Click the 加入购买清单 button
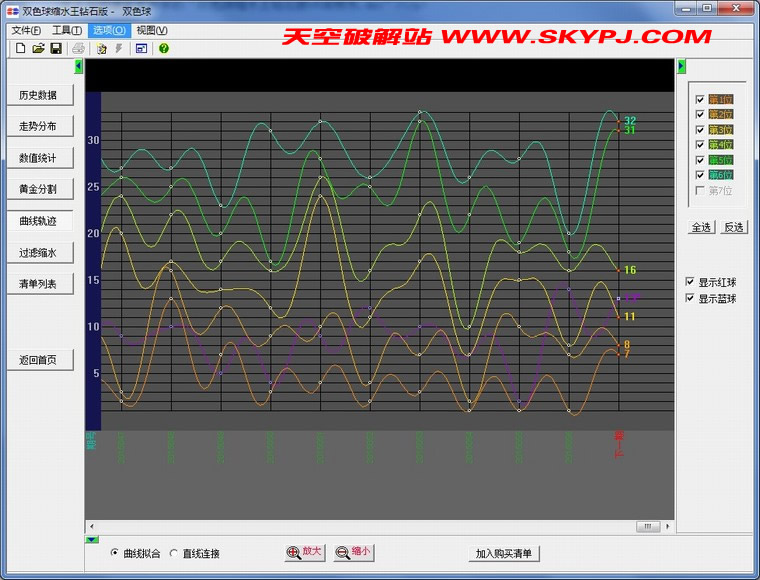Viewport: 760px width, 580px height. click(x=505, y=553)
